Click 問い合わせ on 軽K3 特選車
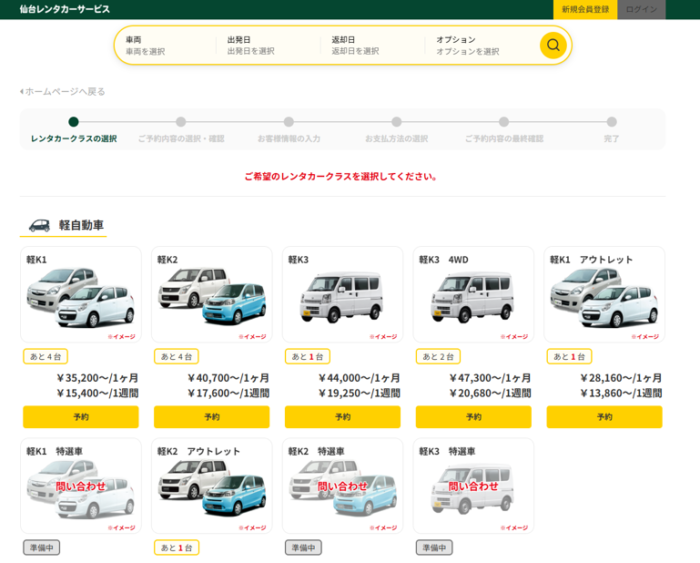Screen dimensions: 700x563 (473, 486)
